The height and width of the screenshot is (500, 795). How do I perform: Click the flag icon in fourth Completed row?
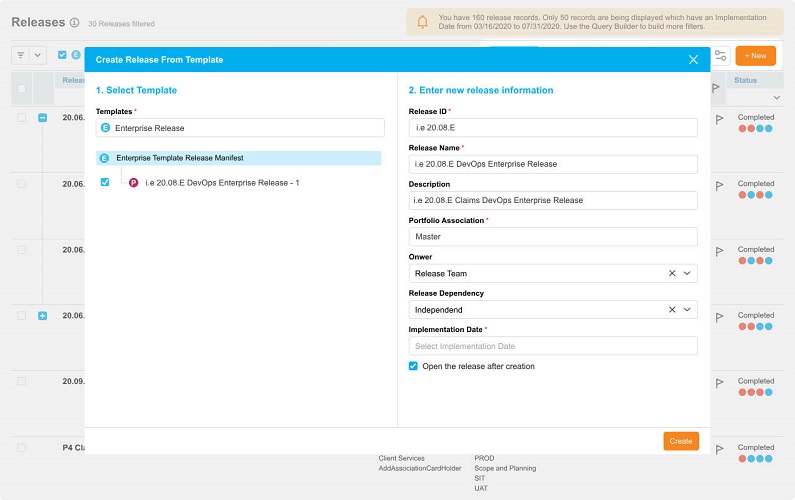click(719, 317)
